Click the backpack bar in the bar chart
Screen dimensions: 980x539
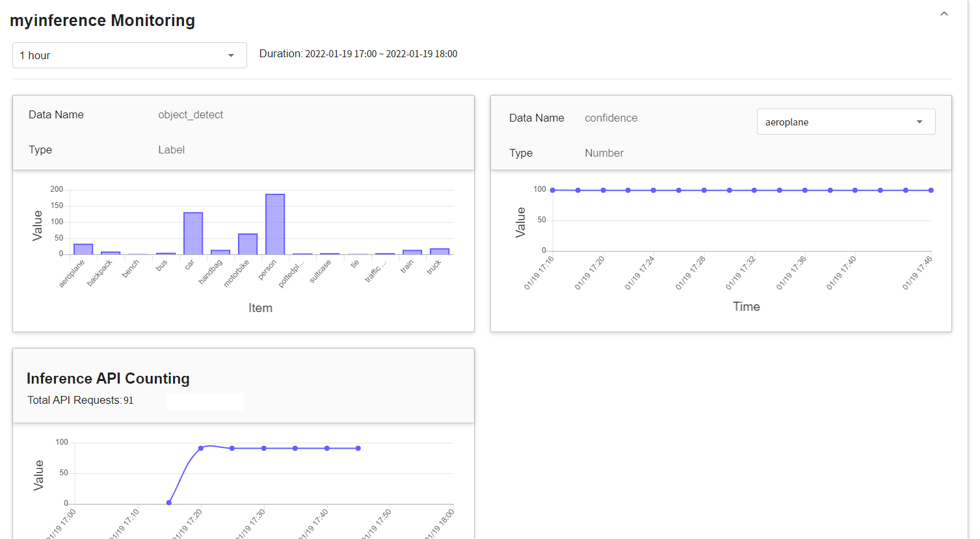111,252
